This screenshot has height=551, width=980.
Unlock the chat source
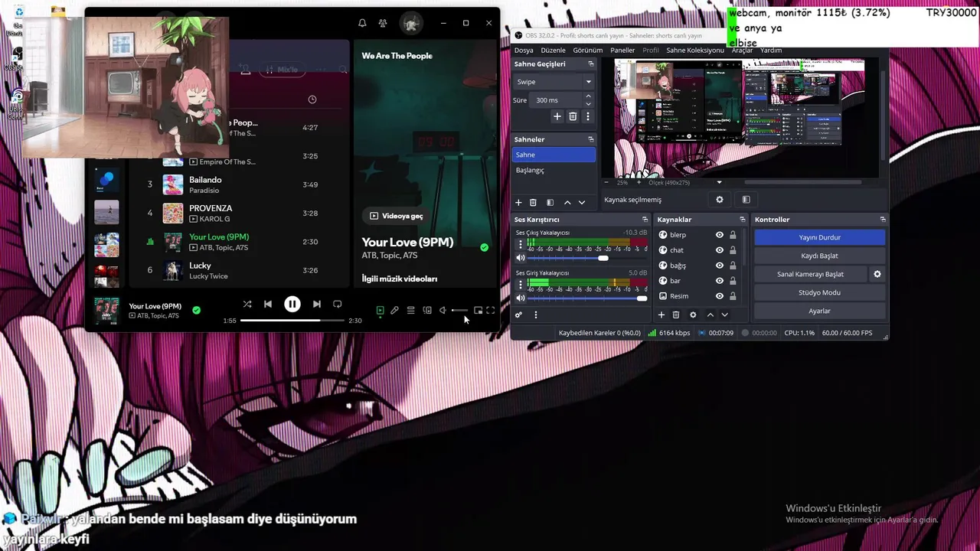pos(733,250)
